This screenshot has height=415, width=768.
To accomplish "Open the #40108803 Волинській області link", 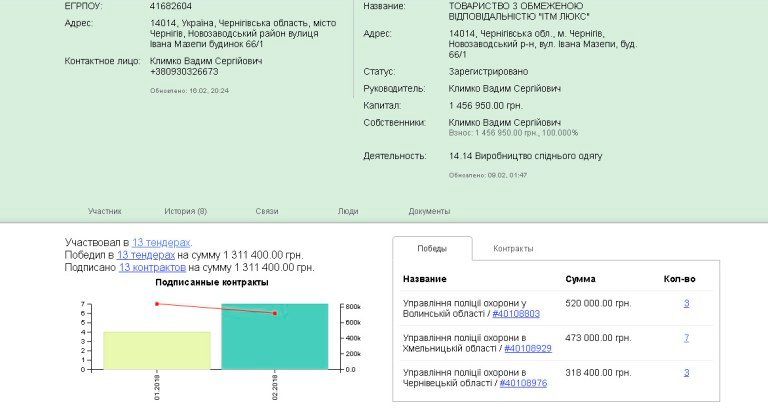I will tap(516, 314).
